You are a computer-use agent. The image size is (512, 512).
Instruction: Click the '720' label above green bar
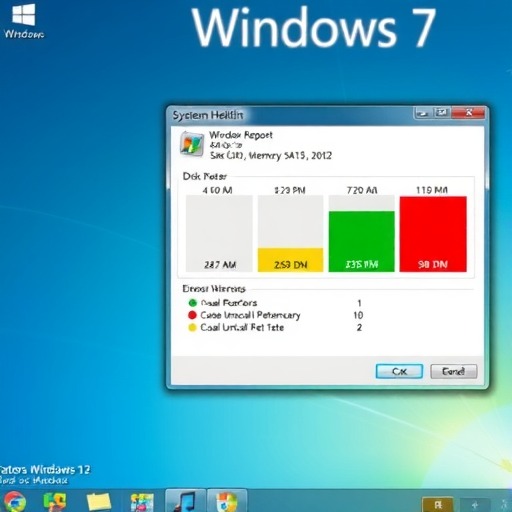point(362,190)
